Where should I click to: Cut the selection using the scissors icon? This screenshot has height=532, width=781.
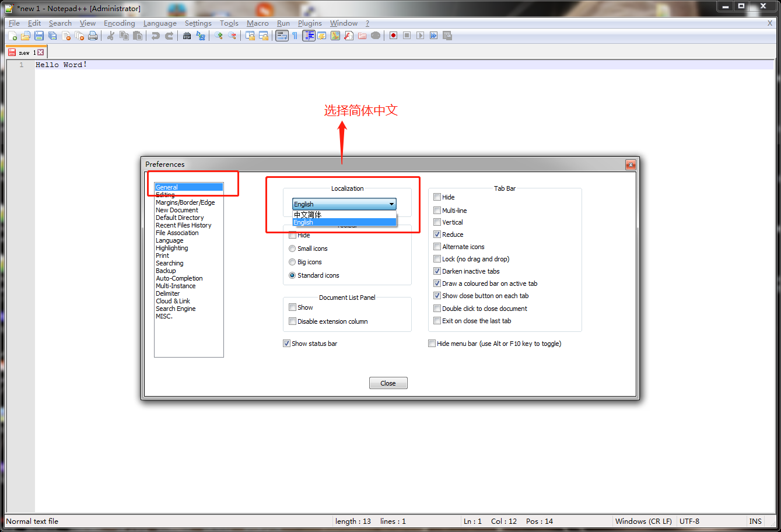[x=111, y=36]
